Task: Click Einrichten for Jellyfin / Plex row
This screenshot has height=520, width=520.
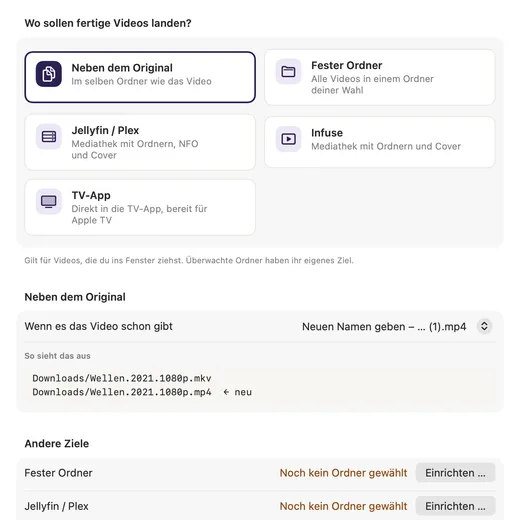Action: click(x=455, y=506)
